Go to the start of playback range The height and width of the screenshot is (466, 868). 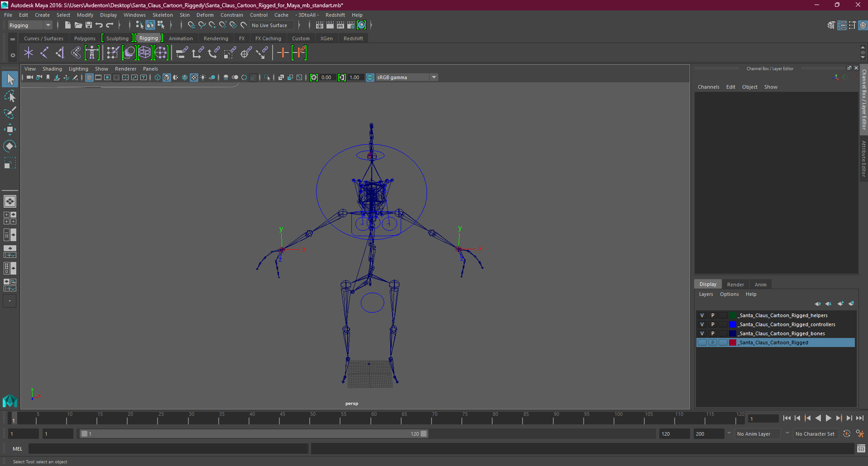pyautogui.click(x=786, y=418)
